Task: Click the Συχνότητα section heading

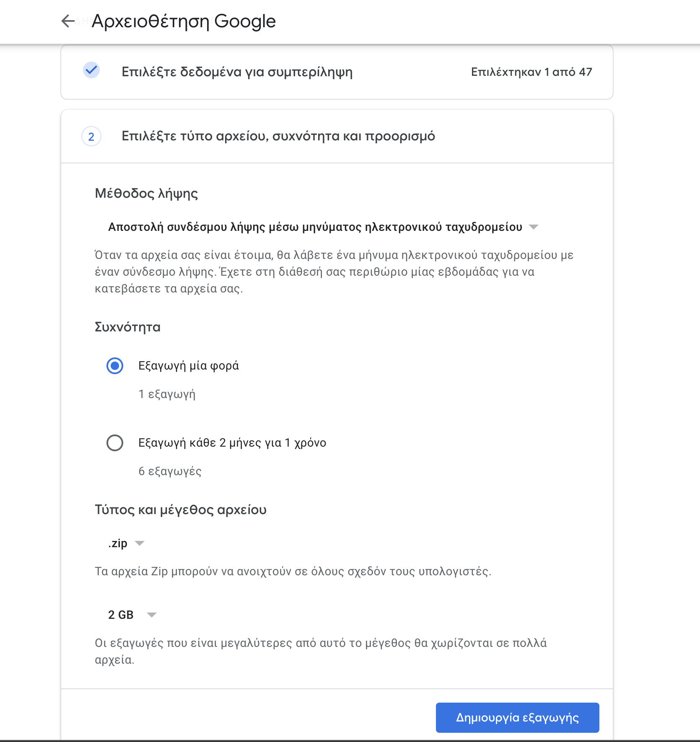Action: (127, 327)
